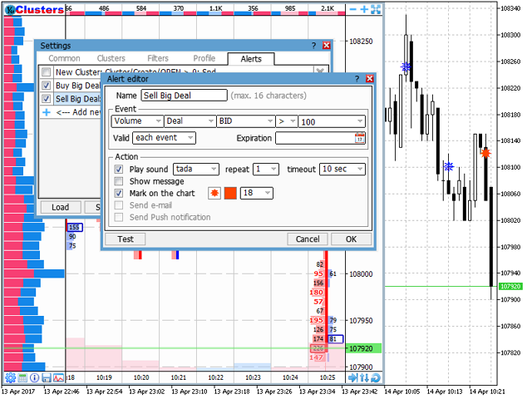The height and width of the screenshot is (399, 532).
Task: Click upper blue star marker on chart
Action: [x=406, y=66]
